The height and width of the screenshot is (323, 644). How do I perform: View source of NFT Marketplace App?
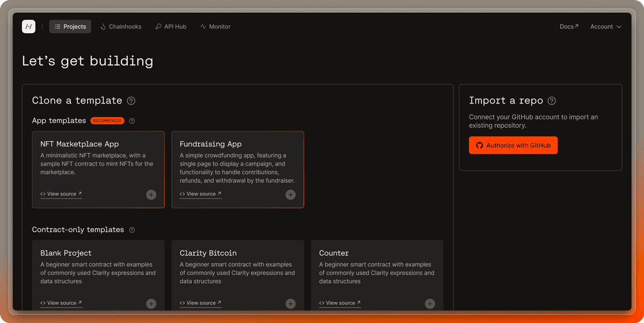[x=61, y=194]
